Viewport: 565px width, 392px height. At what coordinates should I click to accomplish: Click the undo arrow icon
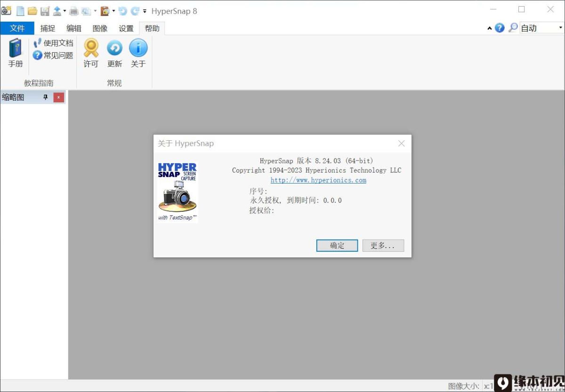point(122,11)
